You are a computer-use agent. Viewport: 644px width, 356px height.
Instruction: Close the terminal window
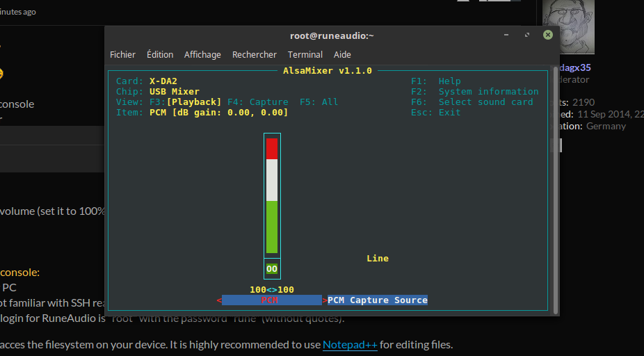(x=547, y=35)
